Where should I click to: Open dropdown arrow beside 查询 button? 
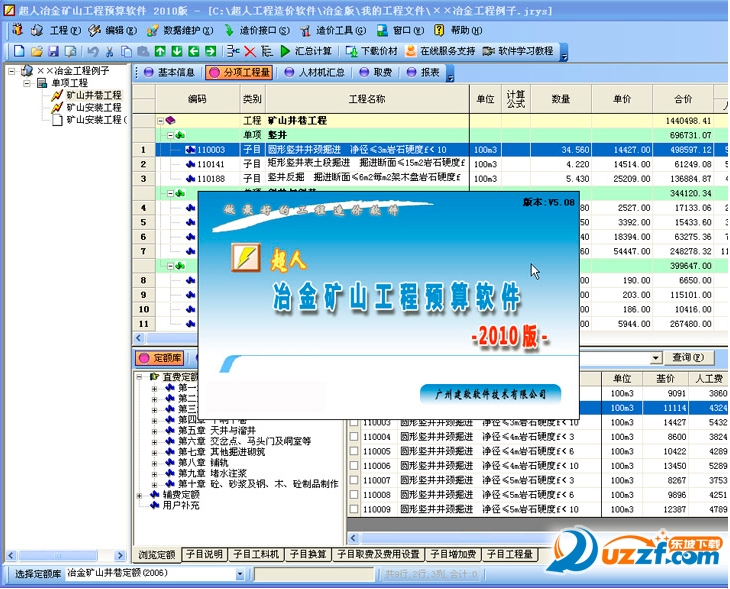(x=656, y=358)
